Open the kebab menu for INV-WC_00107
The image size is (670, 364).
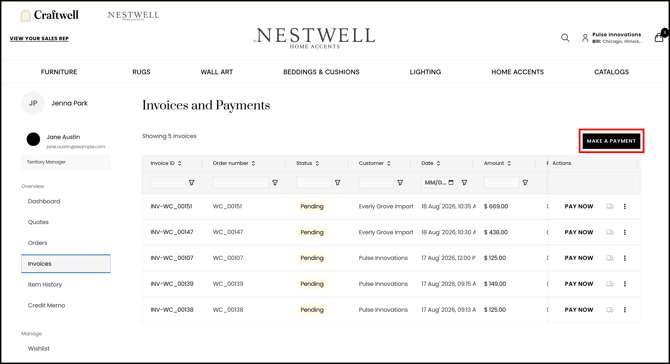(x=625, y=258)
